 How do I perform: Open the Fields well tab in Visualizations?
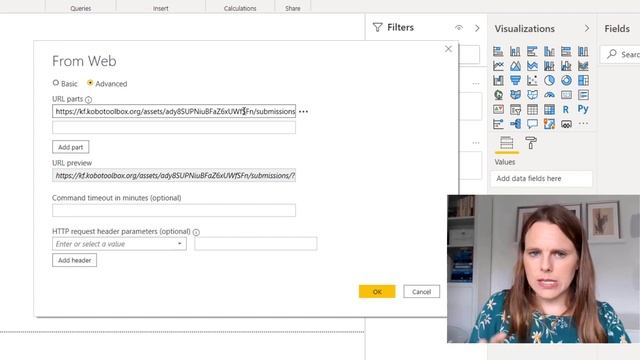(x=507, y=143)
